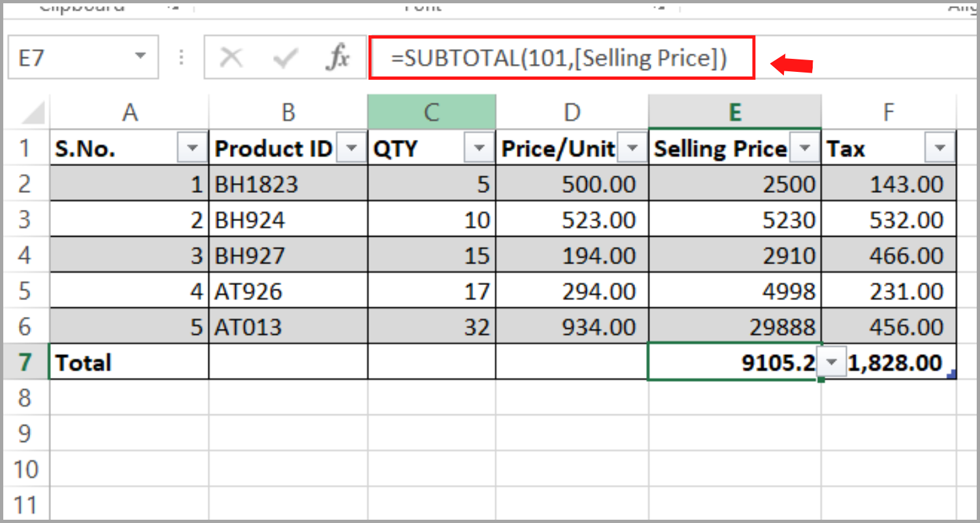Select column E by clicking its header
This screenshot has width=980, height=523.
[734, 111]
